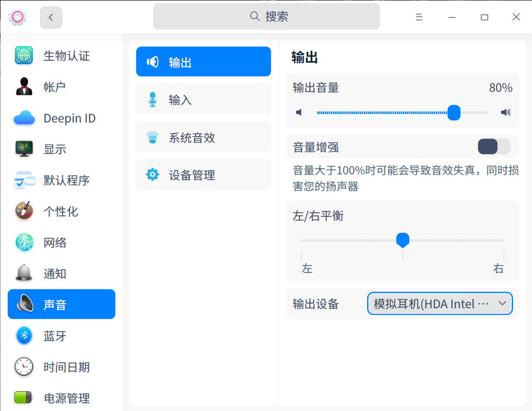Toggle the volume boost (音量增强) switch
The image size is (532, 411).
click(x=494, y=147)
